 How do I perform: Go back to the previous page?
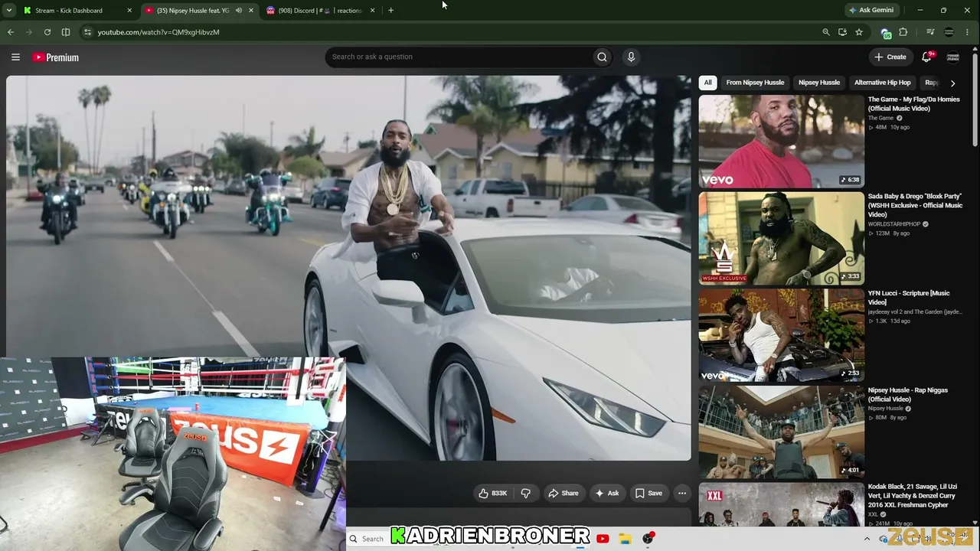11,32
